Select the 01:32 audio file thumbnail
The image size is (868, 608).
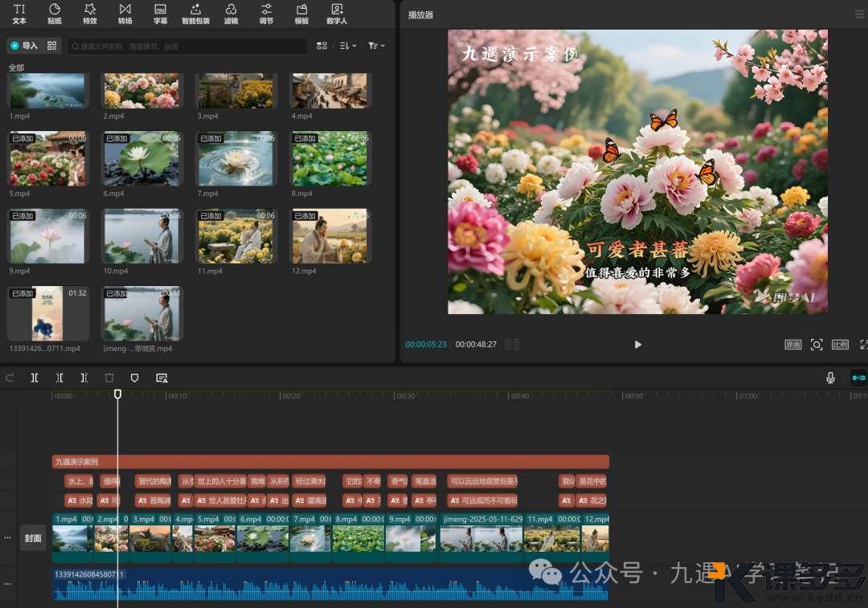pos(48,313)
